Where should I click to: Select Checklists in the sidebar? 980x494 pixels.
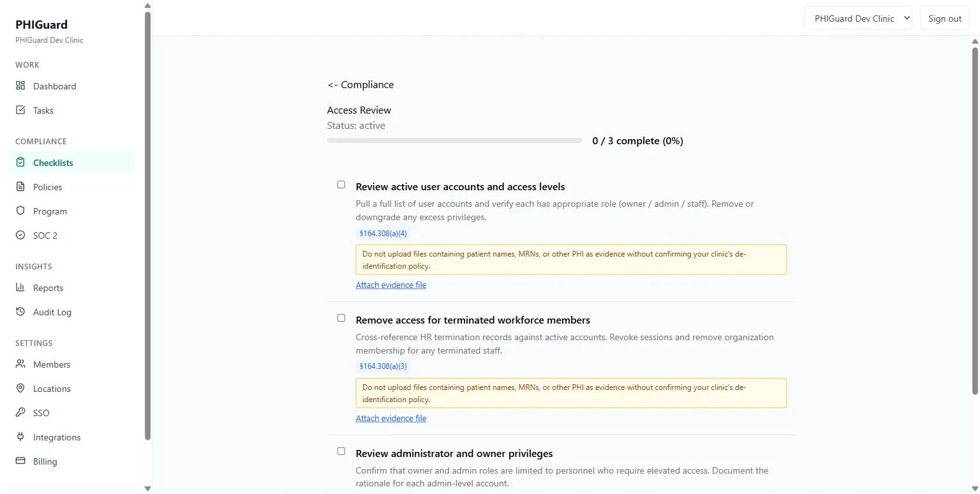click(x=71, y=163)
